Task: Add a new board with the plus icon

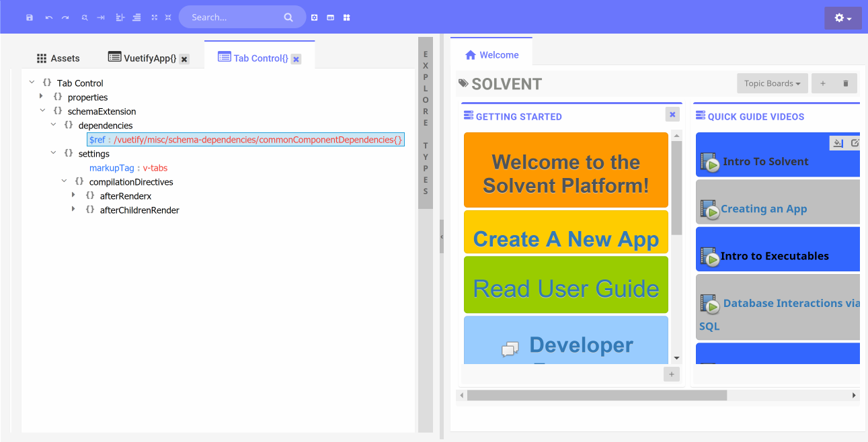Action: 822,83
